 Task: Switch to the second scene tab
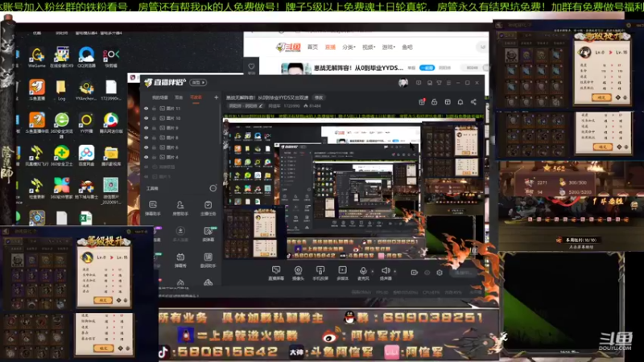pyautogui.click(x=179, y=97)
